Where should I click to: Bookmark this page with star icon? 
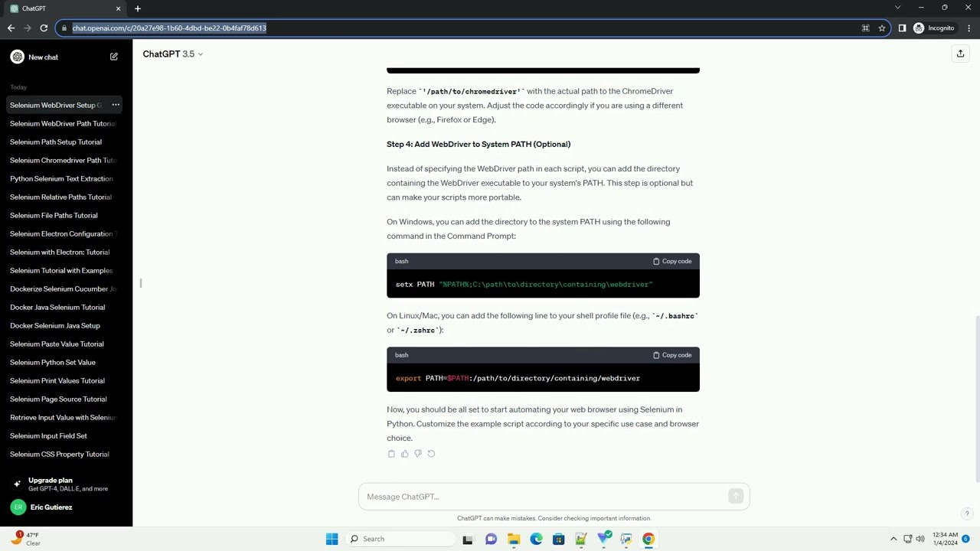coord(882,28)
